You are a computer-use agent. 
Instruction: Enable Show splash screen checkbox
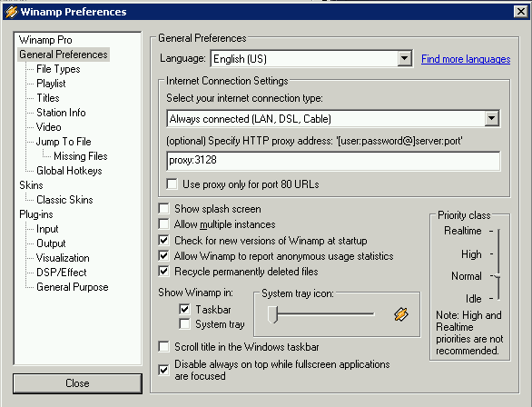pyautogui.click(x=164, y=208)
